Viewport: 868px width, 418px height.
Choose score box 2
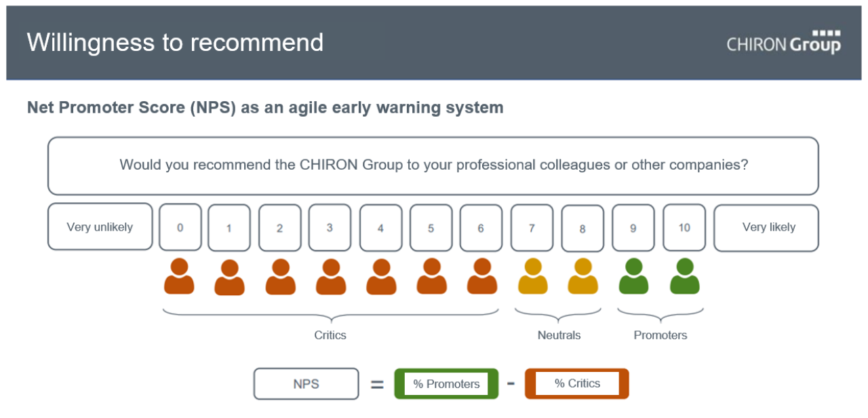click(x=279, y=228)
